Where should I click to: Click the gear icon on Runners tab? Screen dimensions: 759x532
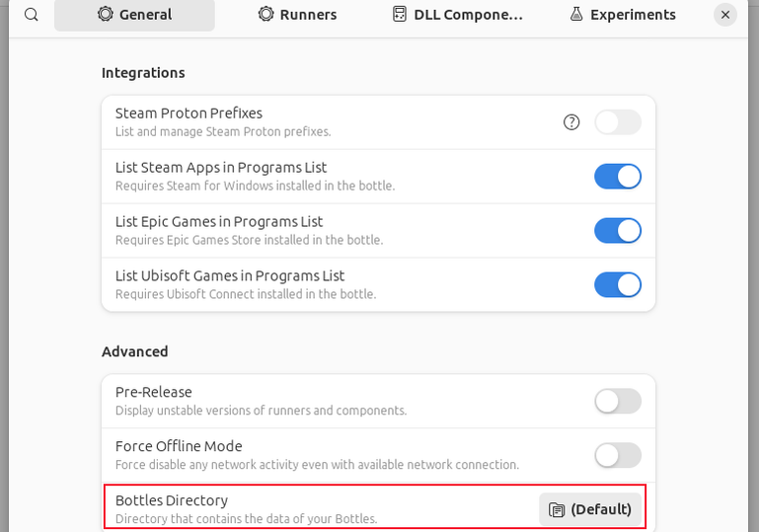(266, 14)
